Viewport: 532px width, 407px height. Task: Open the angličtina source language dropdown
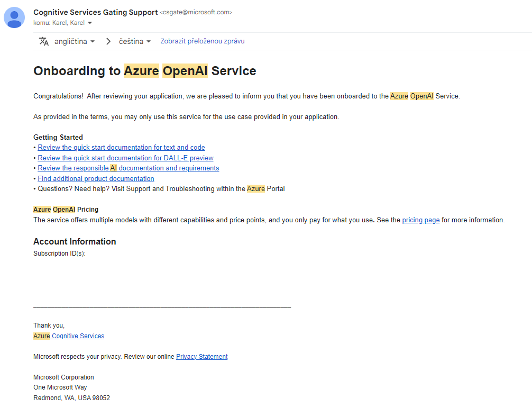(75, 41)
